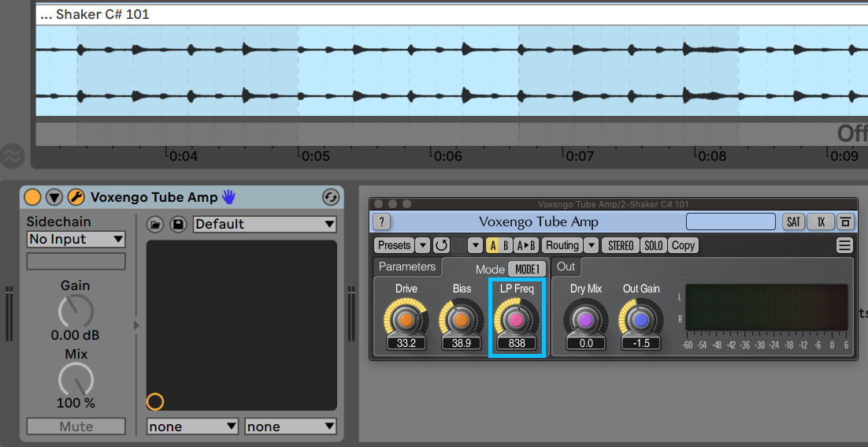The width and height of the screenshot is (868, 447).
Task: Load preset with the folder icon
Action: 155,225
